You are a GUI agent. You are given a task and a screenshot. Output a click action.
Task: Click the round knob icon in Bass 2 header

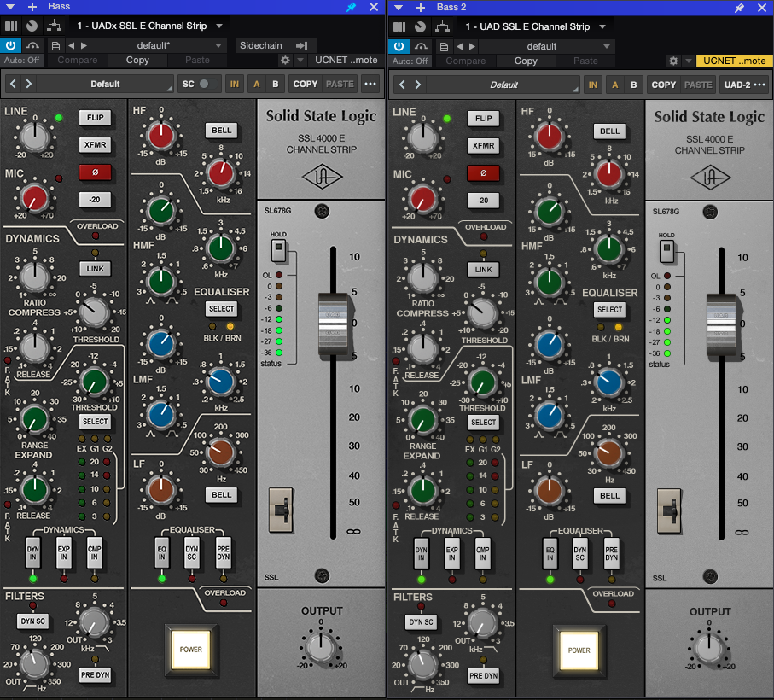pos(420,26)
